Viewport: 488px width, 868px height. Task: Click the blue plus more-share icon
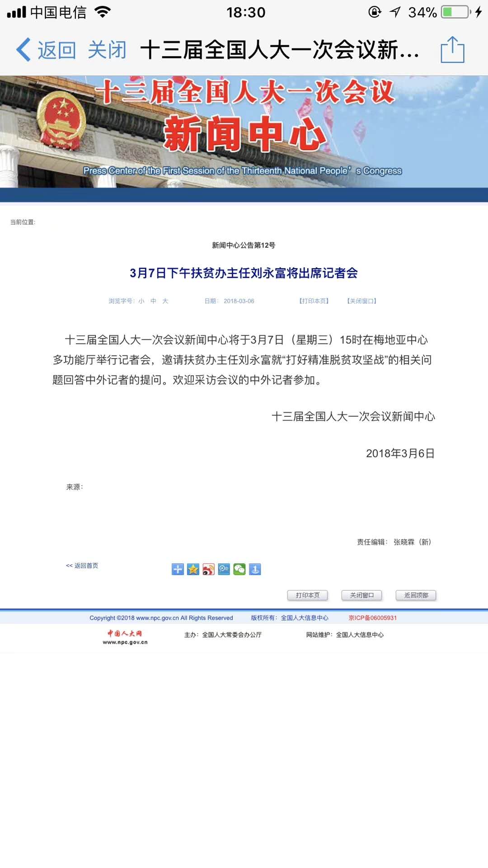(178, 569)
